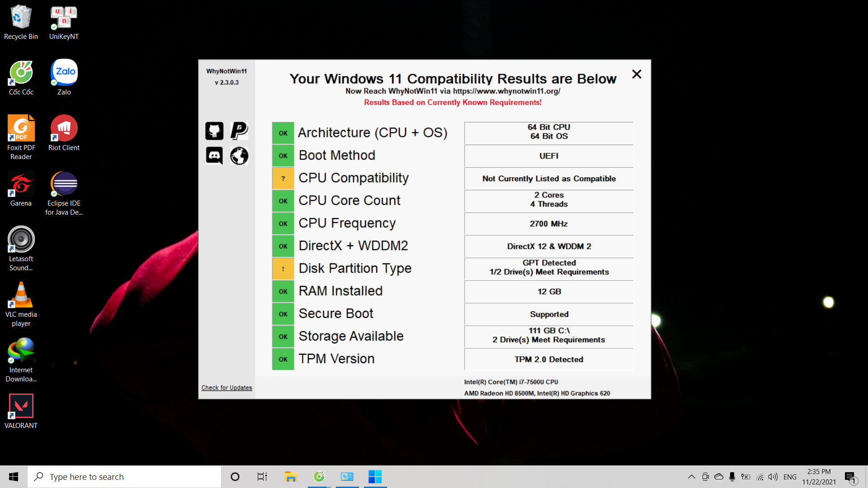Image resolution: width=868 pixels, height=488 pixels.
Task: Click the OK status for RAM Installed
Action: [283, 291]
